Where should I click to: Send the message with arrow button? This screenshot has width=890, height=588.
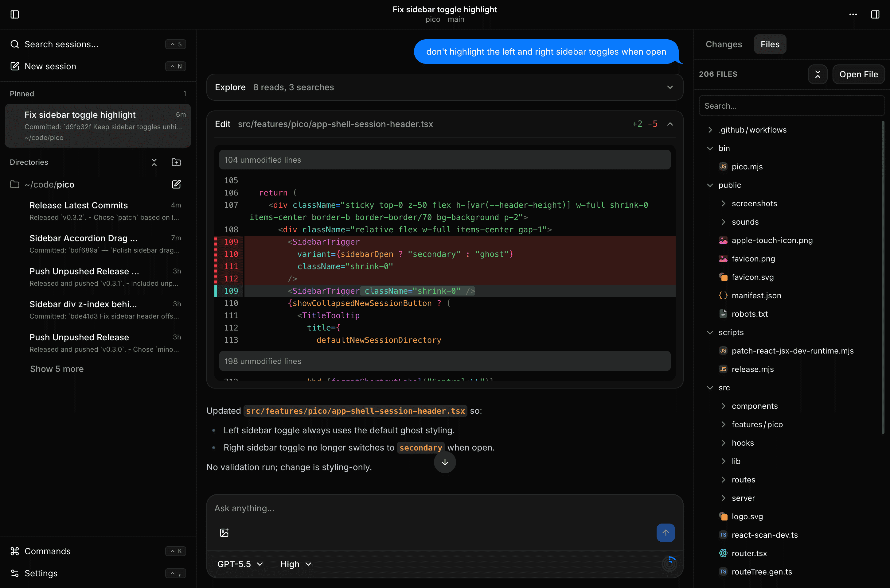(x=666, y=532)
